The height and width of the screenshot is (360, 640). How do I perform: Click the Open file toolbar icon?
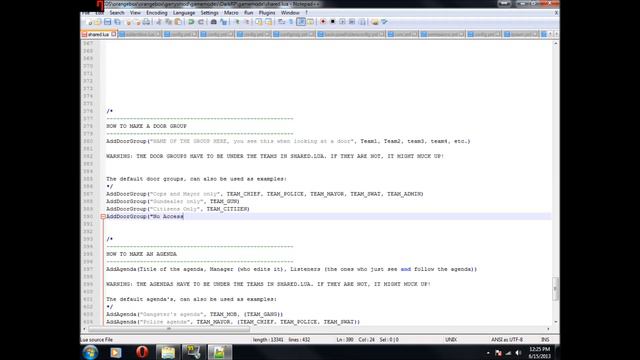pyautogui.click(x=98, y=22)
